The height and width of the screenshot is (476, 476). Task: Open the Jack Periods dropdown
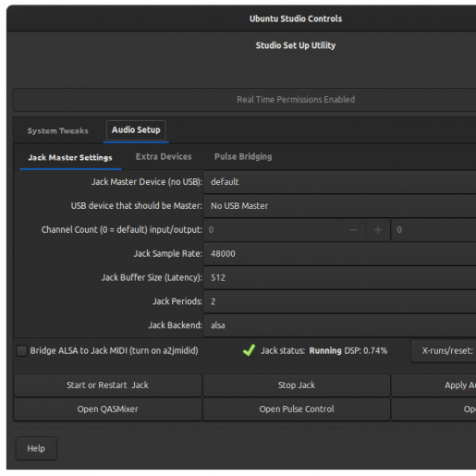click(x=339, y=301)
